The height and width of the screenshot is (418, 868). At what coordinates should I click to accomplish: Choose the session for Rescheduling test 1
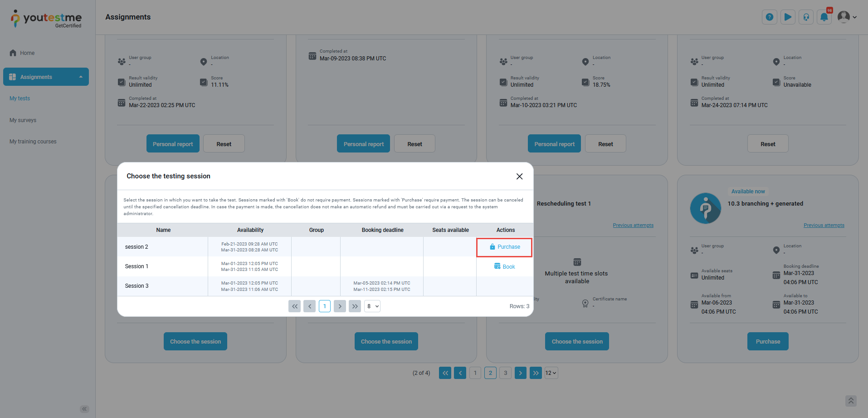click(x=577, y=341)
